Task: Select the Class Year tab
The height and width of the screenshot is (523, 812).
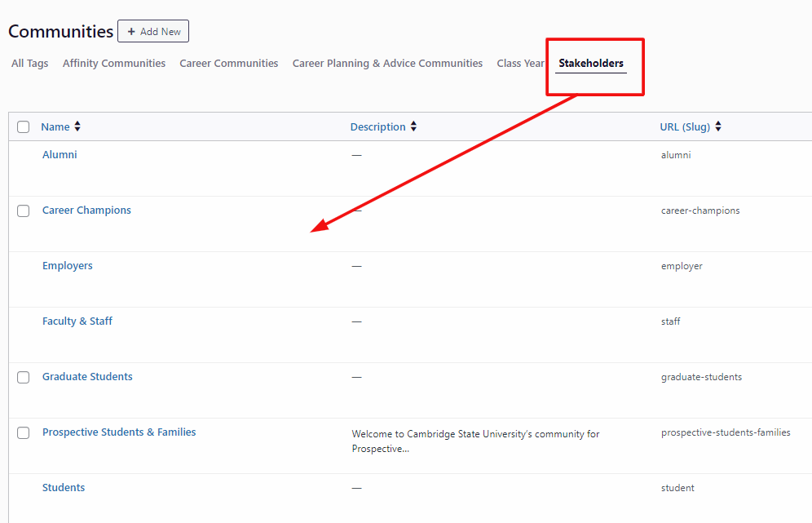Action: click(x=520, y=63)
